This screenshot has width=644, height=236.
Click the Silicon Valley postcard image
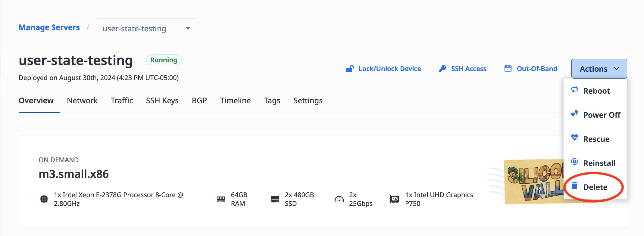[x=534, y=182]
